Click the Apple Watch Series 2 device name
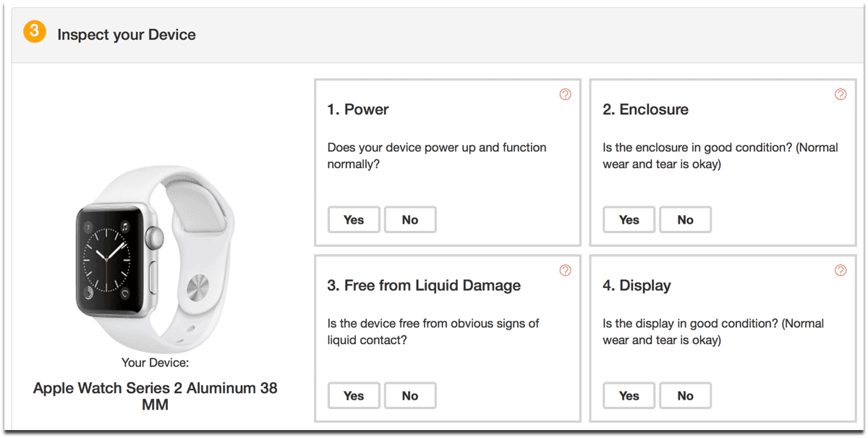The width and height of the screenshot is (868, 438). coord(155,396)
